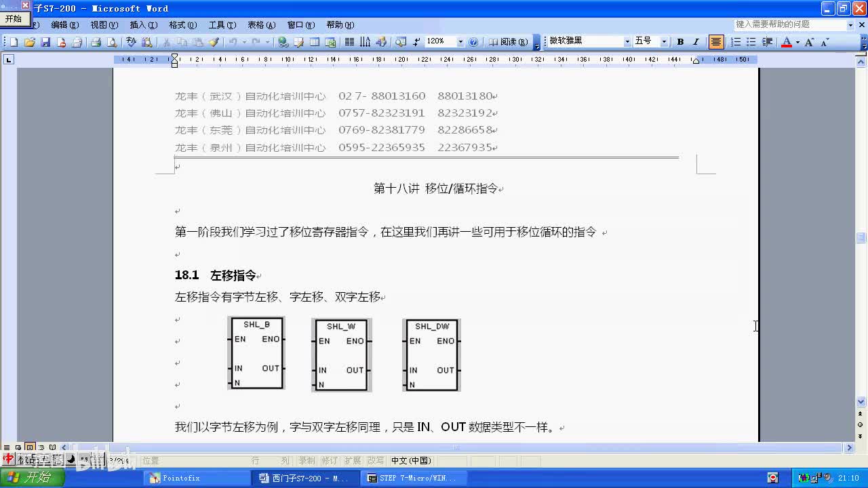Click the tab stop type selector

[x=8, y=60]
